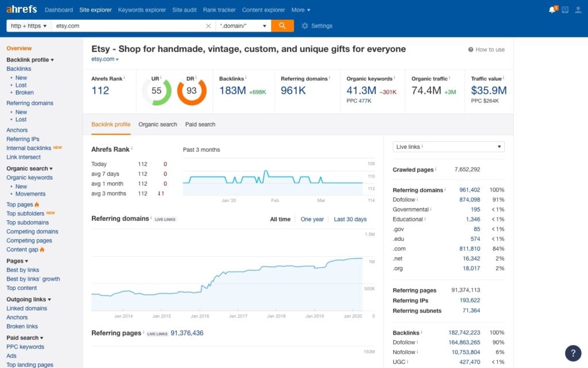The width and height of the screenshot is (588, 368).
Task: Collapse the Paid search sidebar section
Action: pyautogui.click(x=25, y=338)
